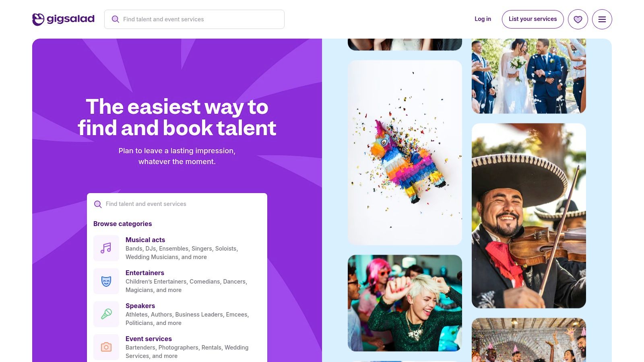Click the wedding couple photo
644x362 pixels.
528,76
